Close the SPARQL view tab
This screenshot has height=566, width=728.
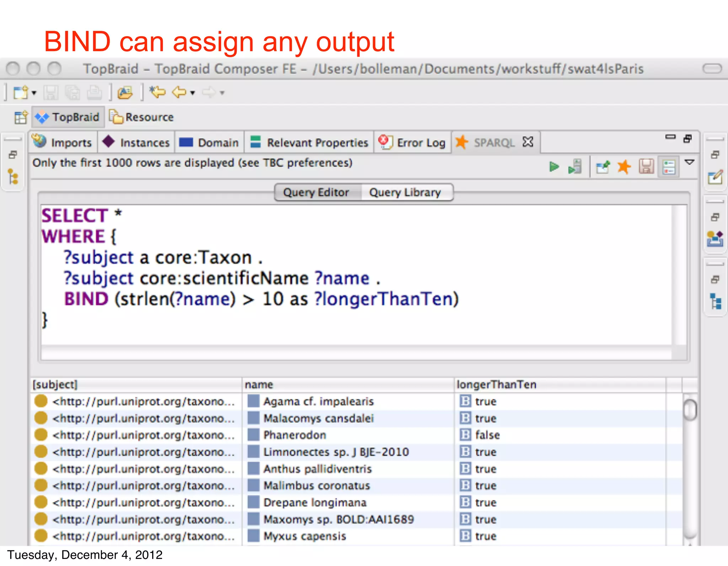click(528, 142)
